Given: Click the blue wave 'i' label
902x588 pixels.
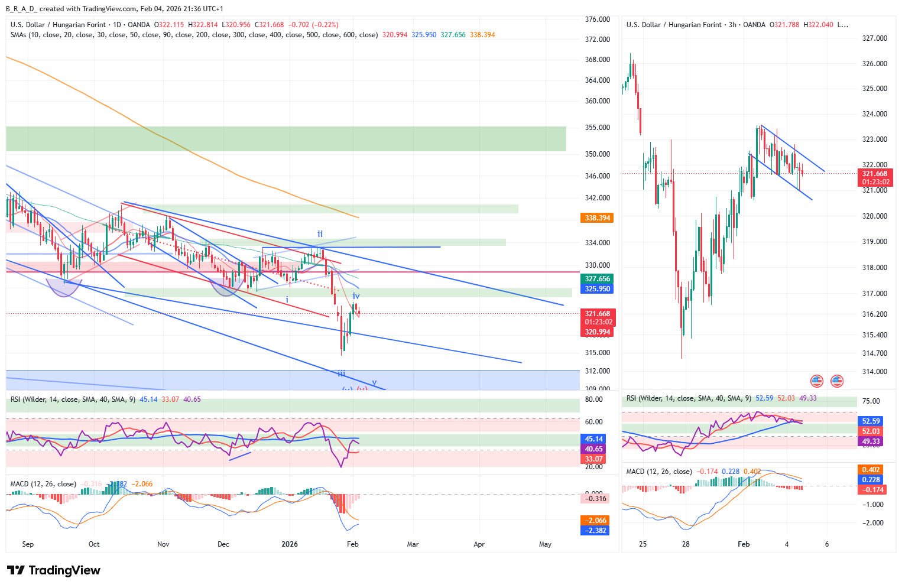Looking at the screenshot, I should click(287, 300).
